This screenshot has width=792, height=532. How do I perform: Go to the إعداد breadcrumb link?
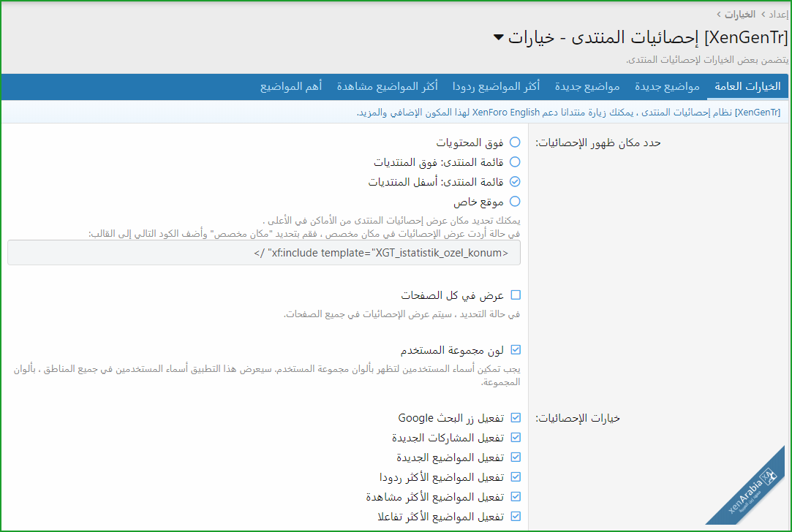(778, 15)
